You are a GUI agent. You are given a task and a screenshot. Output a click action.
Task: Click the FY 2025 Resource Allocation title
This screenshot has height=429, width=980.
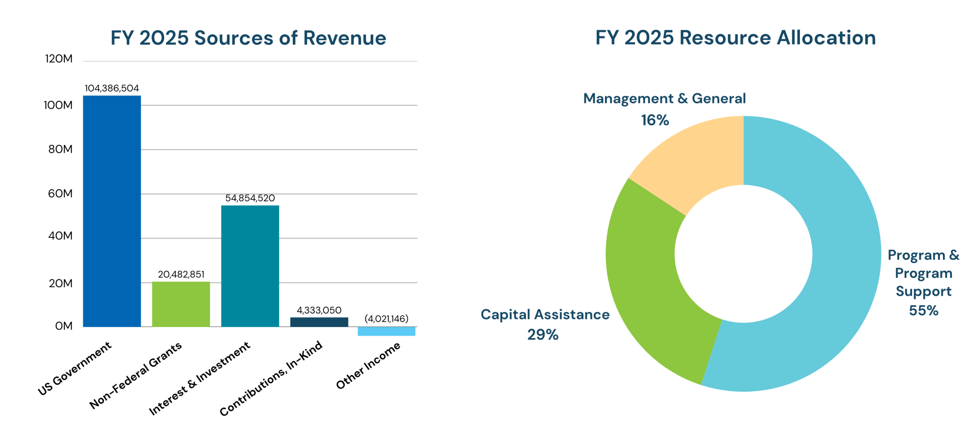point(735,38)
